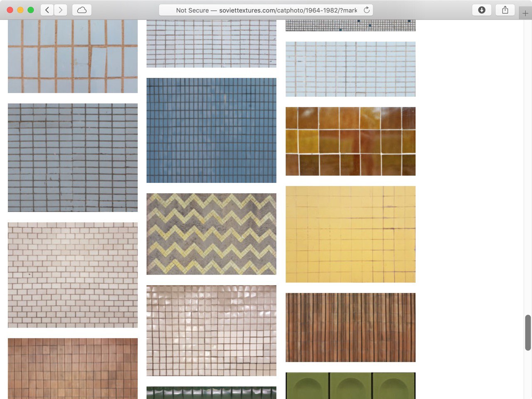The height and width of the screenshot is (399, 532).
Task: Click the page scrollbar thumb
Action: (528, 332)
